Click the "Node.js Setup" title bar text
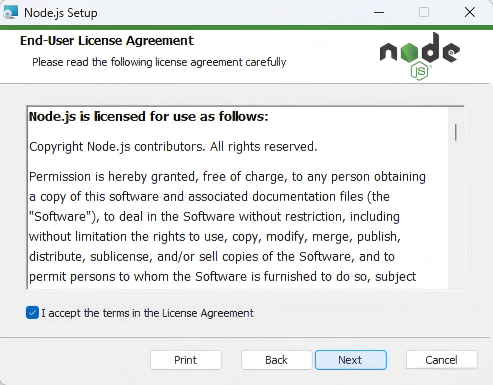This screenshot has width=493, height=385. 61,13
